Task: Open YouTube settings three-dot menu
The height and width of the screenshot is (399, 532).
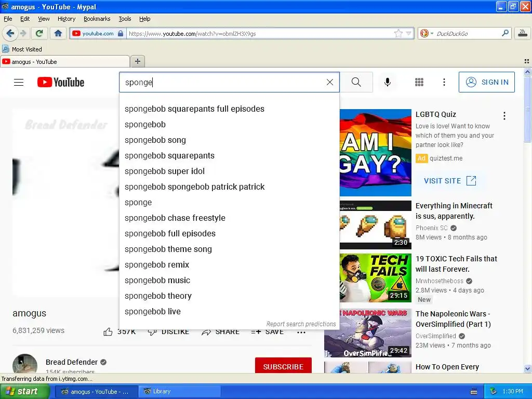Action: coord(444,82)
